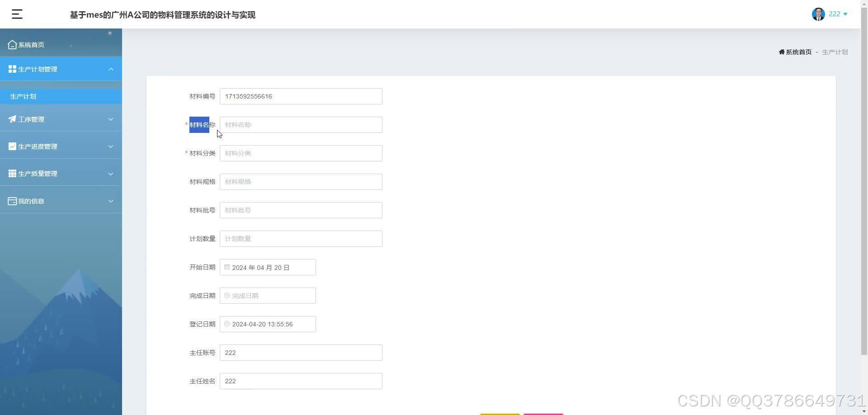Expand the 生产进度管理 chevron
The height and width of the screenshot is (415, 868).
tap(111, 146)
